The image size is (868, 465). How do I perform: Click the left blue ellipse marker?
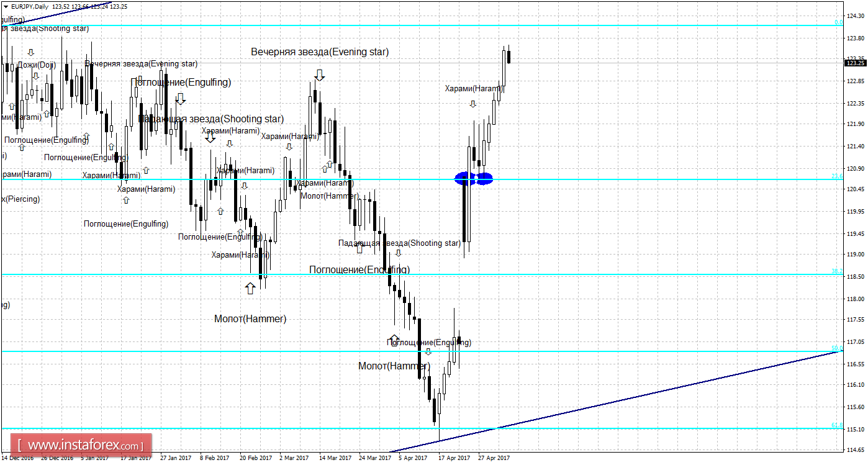tap(465, 178)
